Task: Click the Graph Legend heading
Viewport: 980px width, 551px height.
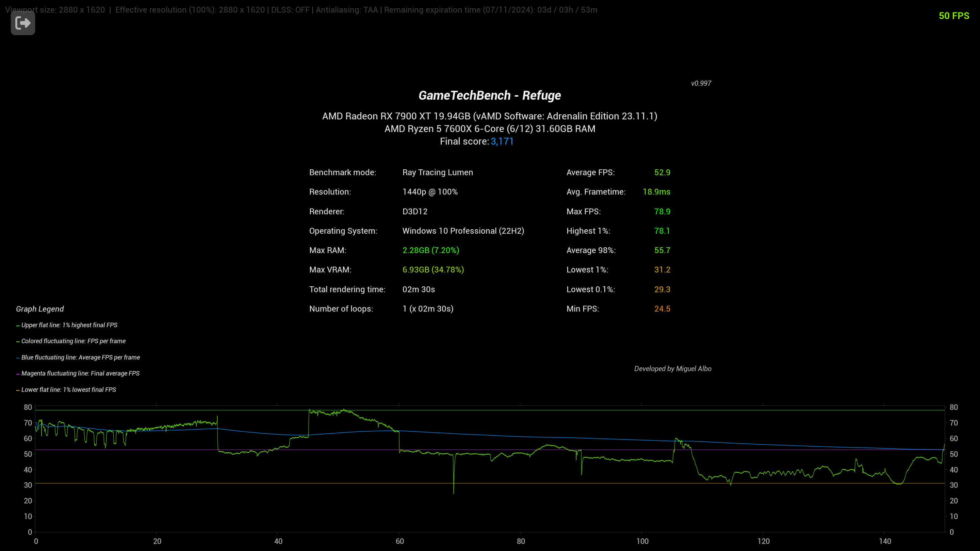Action: (40, 309)
